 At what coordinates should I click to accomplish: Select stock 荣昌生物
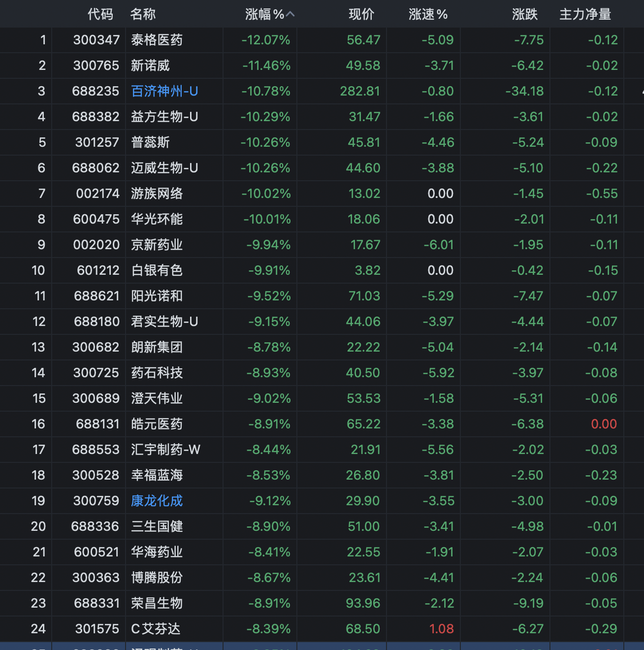pyautogui.click(x=157, y=603)
